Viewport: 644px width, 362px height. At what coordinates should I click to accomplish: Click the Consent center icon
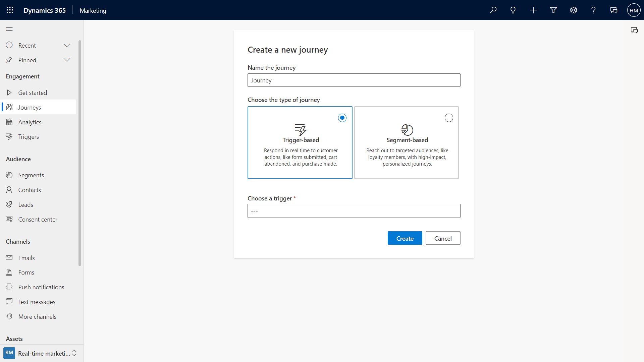tap(9, 219)
